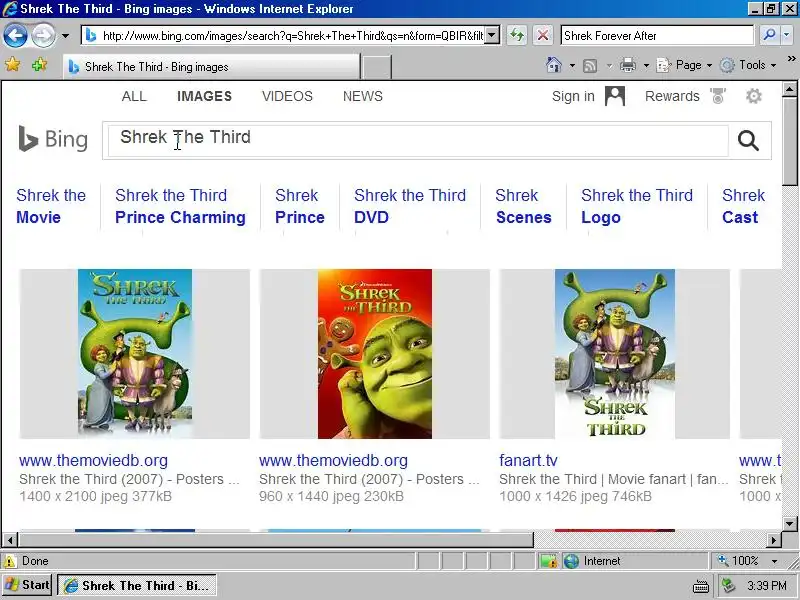Image resolution: width=800 pixels, height=600 pixels.
Task: Switch to the NEWS tab
Action: coord(363,96)
